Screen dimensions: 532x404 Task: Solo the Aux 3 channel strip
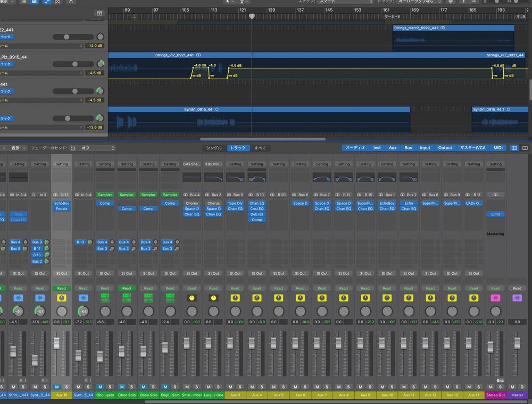click(240, 387)
